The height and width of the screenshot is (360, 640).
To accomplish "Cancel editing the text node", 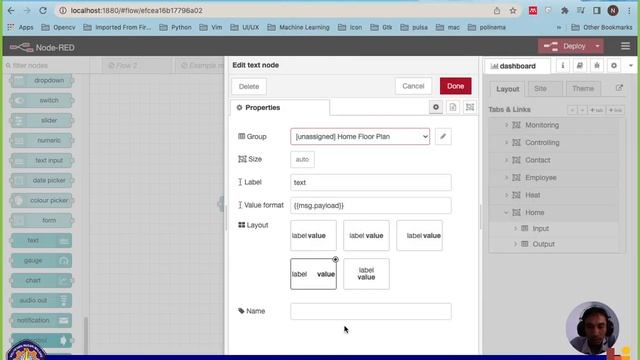I will tap(413, 86).
